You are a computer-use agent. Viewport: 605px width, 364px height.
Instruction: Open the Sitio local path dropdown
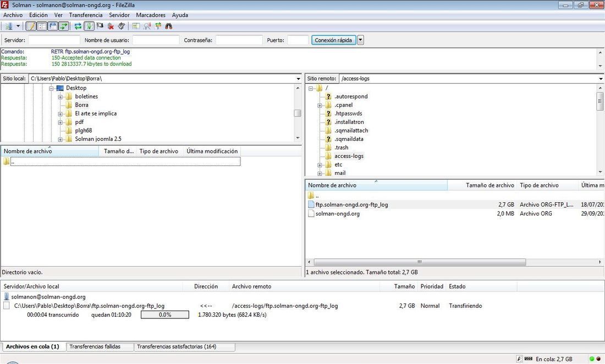(x=298, y=79)
